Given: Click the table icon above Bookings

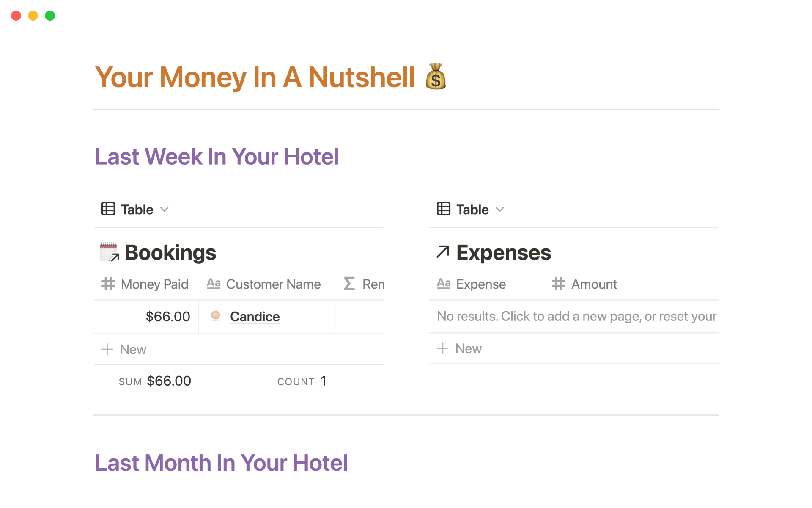Looking at the screenshot, I should click(108, 209).
